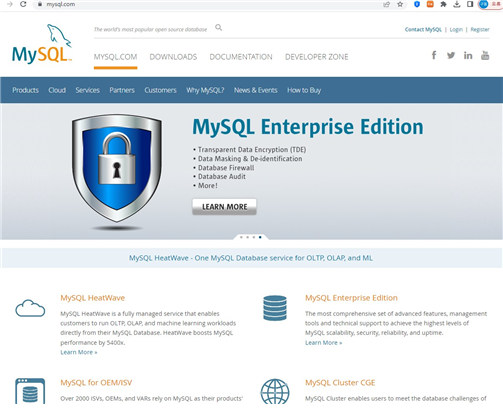The height and width of the screenshot is (408, 503).
Task: Bookmark this page with the star icon
Action: [400, 4]
